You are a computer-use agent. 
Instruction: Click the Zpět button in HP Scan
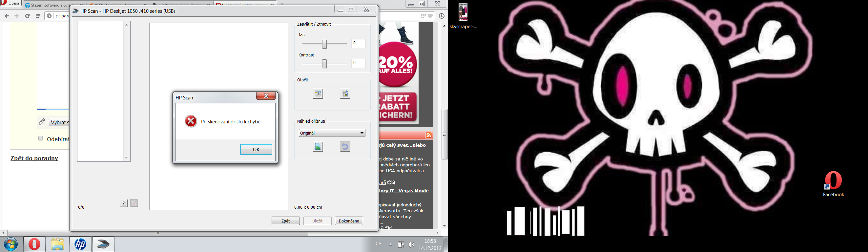286,221
